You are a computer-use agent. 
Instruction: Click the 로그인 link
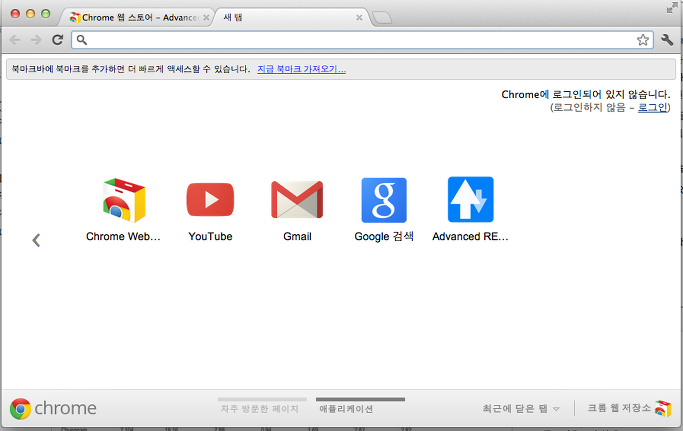coord(653,107)
